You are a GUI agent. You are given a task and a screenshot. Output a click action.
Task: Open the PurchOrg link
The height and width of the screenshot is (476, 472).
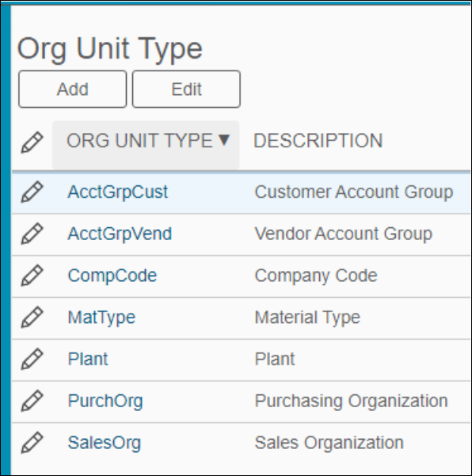coord(105,401)
